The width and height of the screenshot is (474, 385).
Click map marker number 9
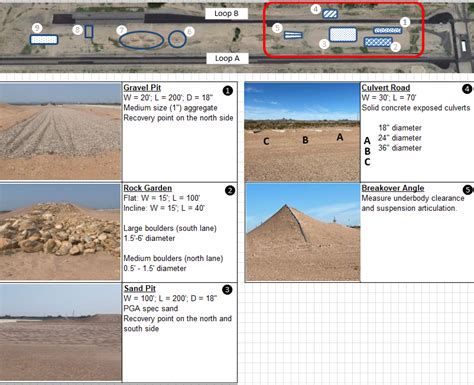tap(37, 28)
